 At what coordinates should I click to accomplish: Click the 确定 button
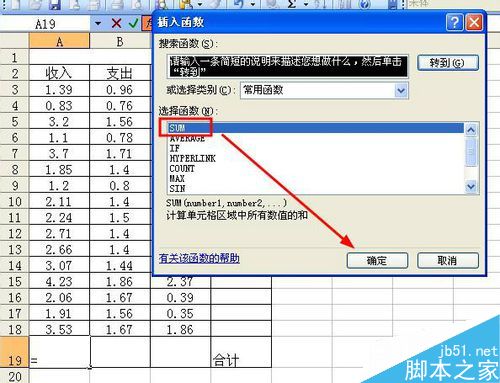377,260
